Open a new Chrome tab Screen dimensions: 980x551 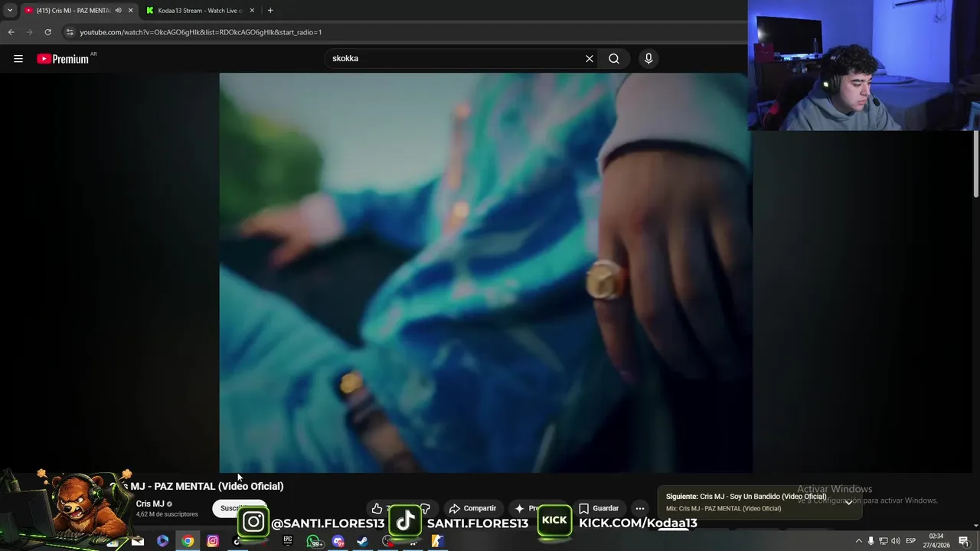pos(270,10)
